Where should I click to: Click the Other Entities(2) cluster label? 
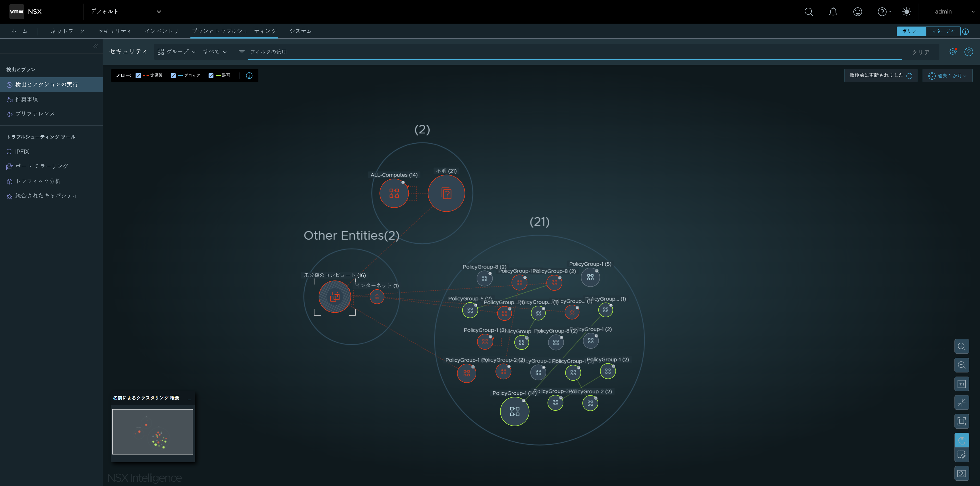[352, 235]
